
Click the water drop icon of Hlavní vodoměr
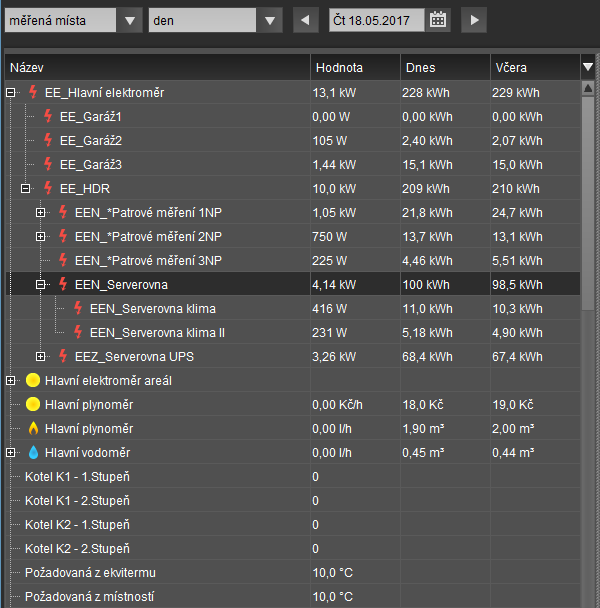(x=33, y=453)
